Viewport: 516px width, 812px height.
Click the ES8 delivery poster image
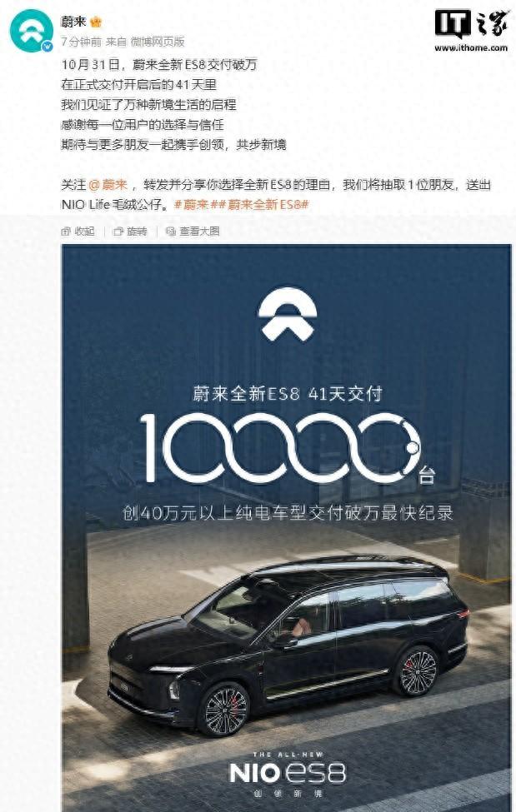coord(286,528)
